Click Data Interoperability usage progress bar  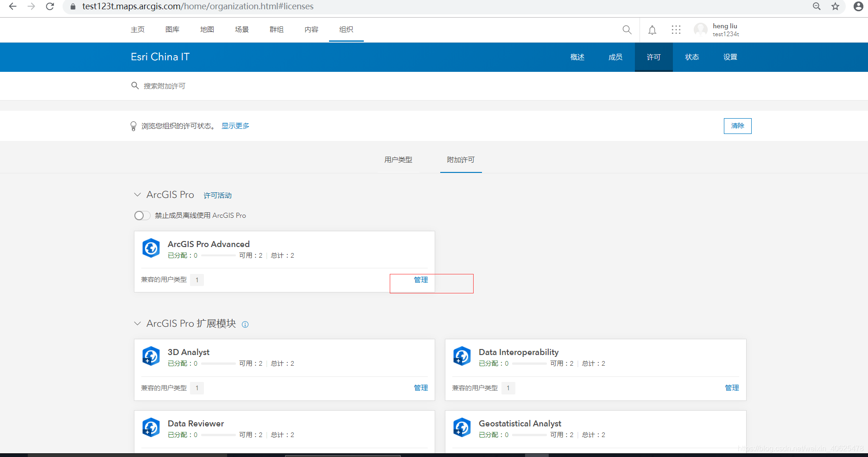coord(529,363)
